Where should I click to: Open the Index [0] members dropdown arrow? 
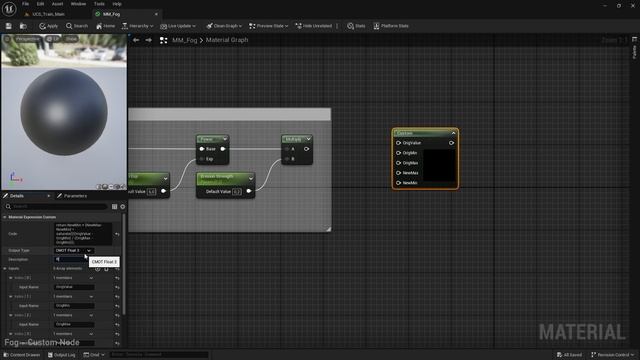91,278
